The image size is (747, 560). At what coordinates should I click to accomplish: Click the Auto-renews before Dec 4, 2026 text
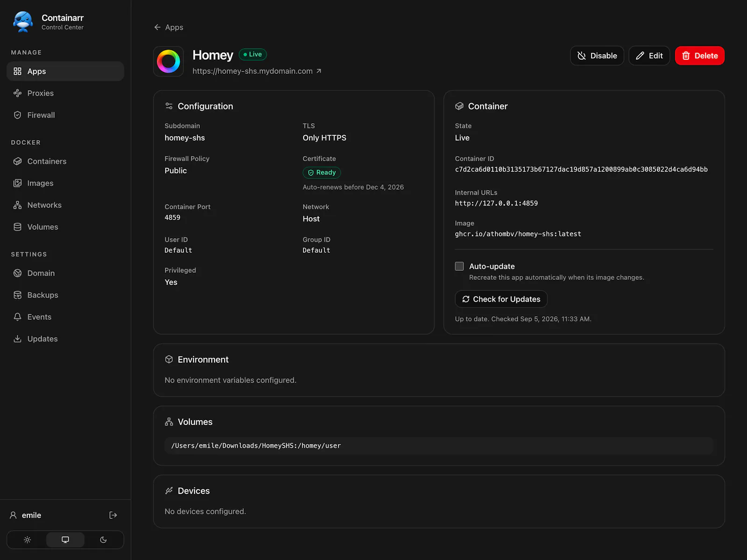coord(353,187)
